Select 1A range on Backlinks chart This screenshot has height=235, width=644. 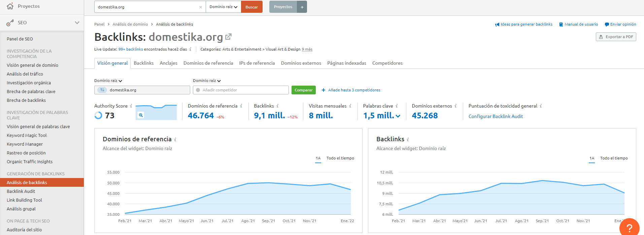(592, 158)
